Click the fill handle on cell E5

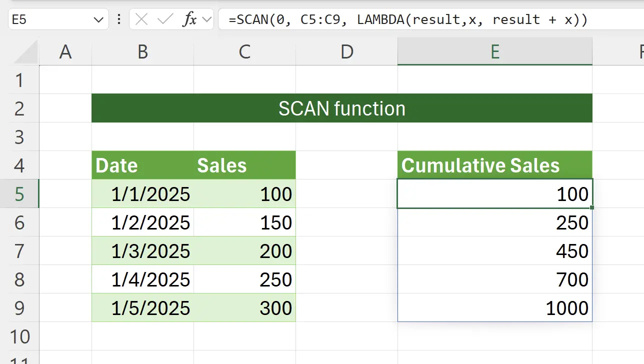tap(591, 206)
